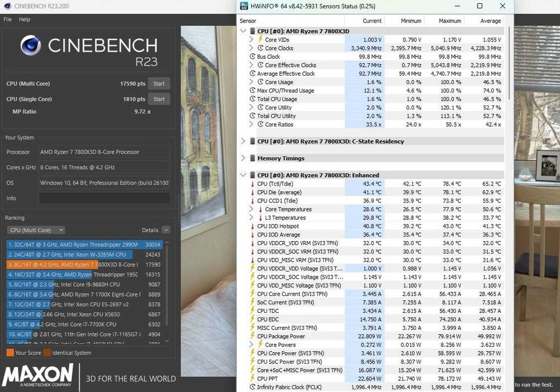Viewport: 560px width, 392px height.
Task: Click the clock icon beside Total CPU Usage
Action: [252, 99]
